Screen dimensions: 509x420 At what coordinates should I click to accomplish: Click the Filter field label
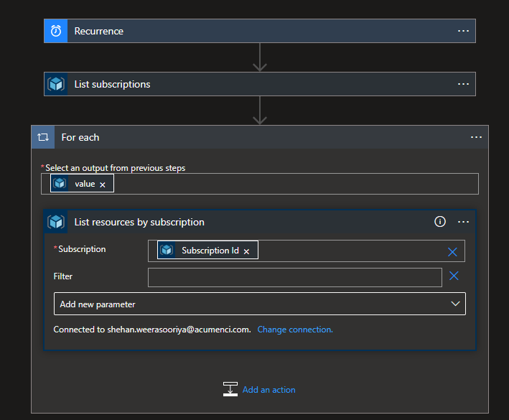(63, 276)
